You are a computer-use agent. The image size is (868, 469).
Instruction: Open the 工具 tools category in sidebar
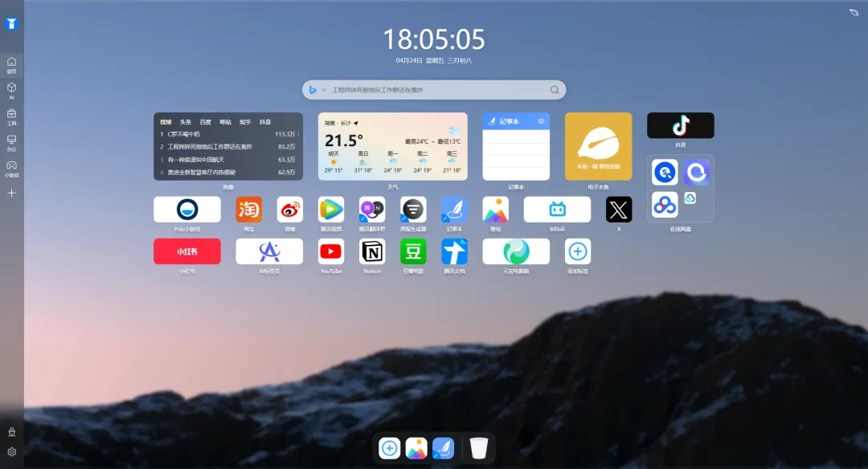(x=11, y=116)
